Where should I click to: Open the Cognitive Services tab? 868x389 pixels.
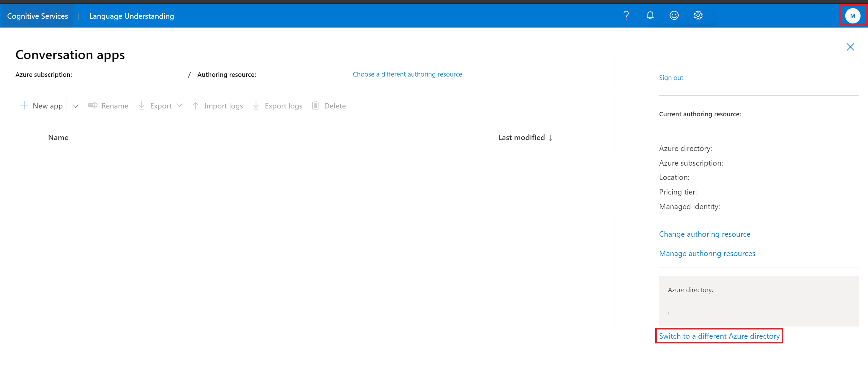[x=37, y=16]
